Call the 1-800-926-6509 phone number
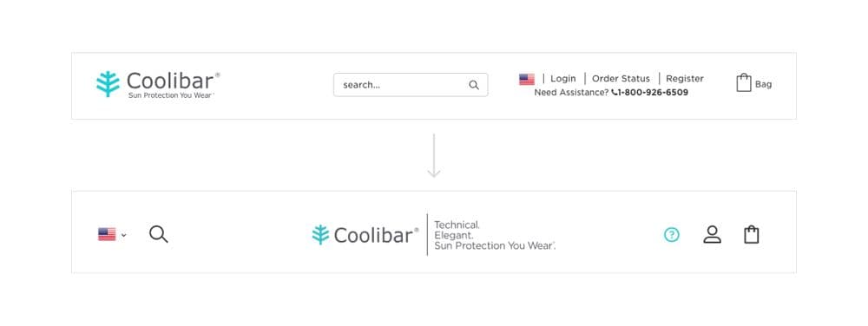Image resolution: width=868 pixels, height=326 pixels. 653,93
